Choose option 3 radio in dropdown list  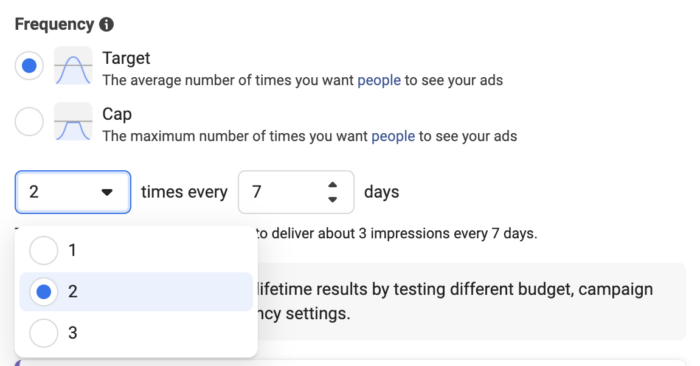pyautogui.click(x=43, y=333)
